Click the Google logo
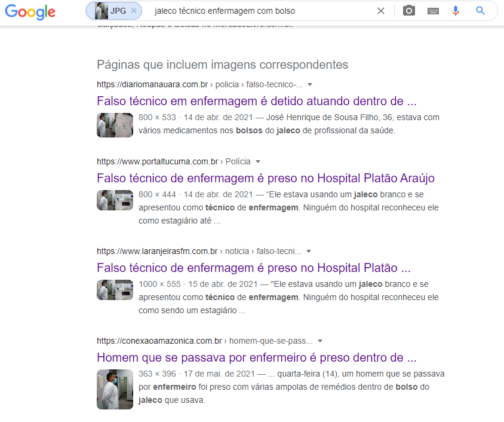This screenshot has height=422, width=504. point(30,12)
